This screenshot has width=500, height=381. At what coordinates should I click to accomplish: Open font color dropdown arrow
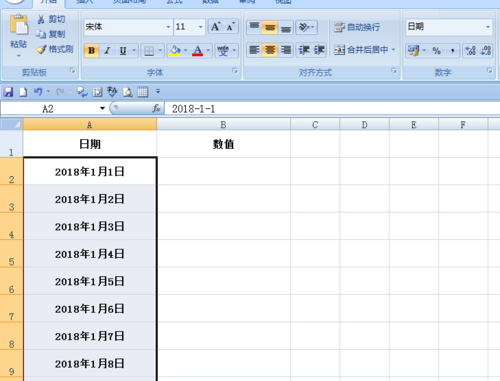tap(208, 51)
